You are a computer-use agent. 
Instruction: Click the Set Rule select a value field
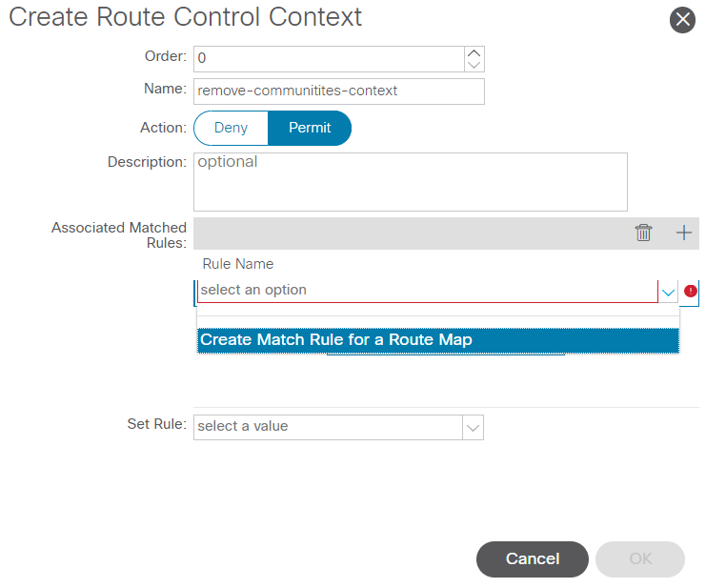[328, 427]
